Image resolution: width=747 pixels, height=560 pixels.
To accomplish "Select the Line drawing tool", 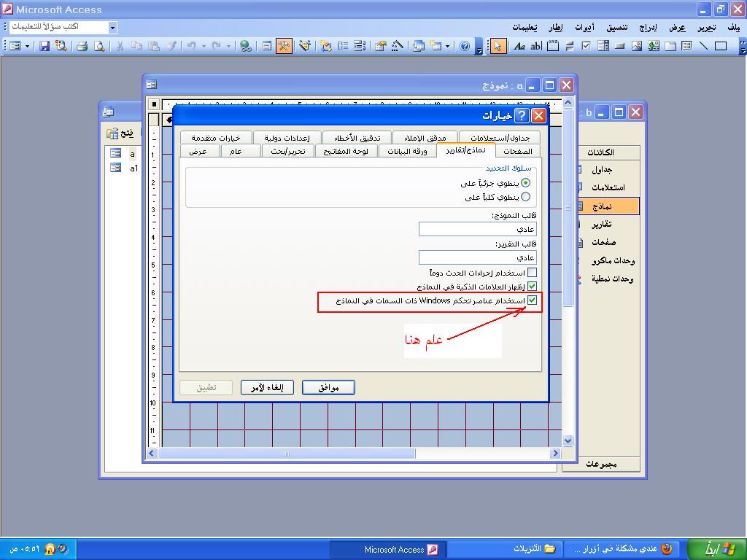I will 704,46.
